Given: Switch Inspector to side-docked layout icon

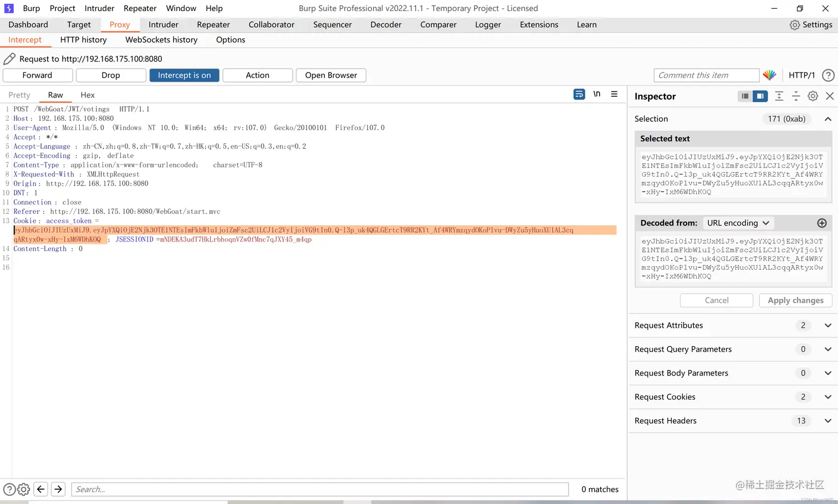Looking at the screenshot, I should 760,96.
